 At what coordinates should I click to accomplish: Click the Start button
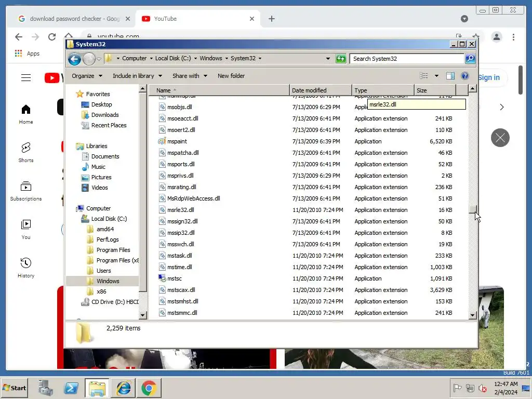(14, 388)
